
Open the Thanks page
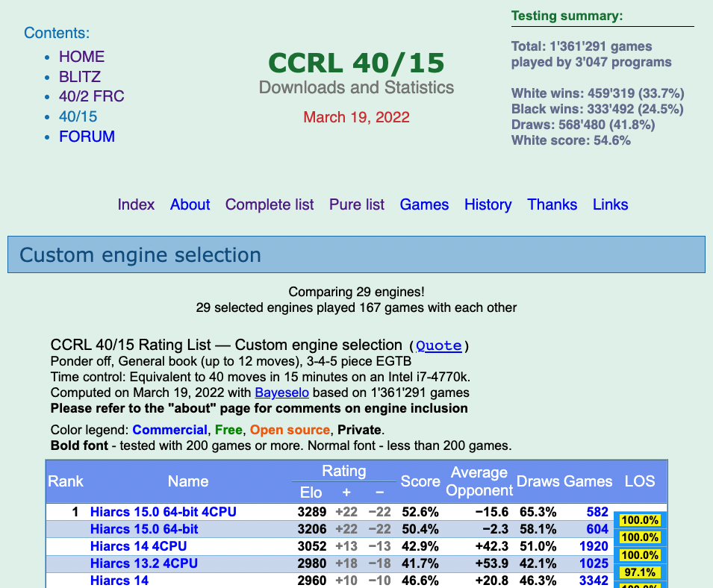click(x=552, y=204)
